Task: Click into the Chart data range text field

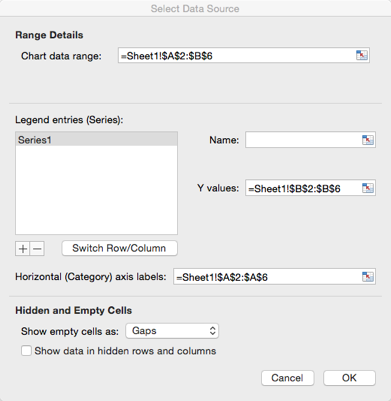Action: click(237, 55)
